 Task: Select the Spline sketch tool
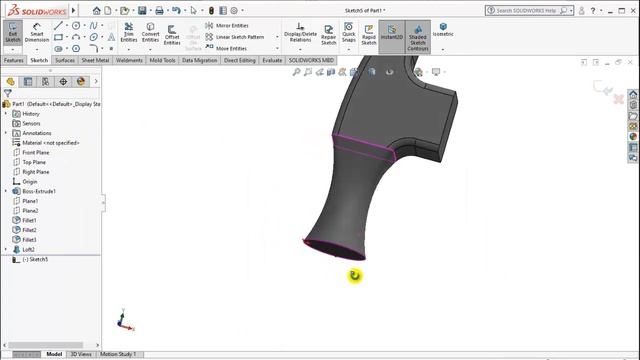(x=93, y=26)
